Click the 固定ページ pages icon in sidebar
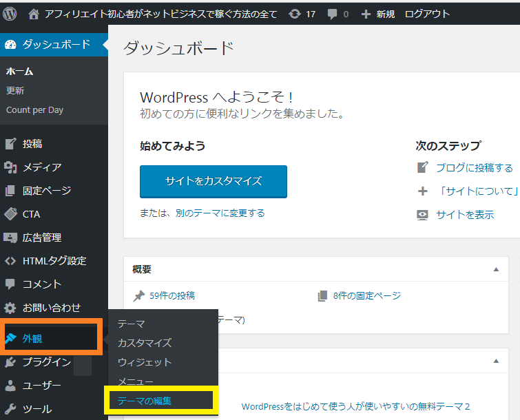The height and width of the screenshot is (420, 520). 10,191
